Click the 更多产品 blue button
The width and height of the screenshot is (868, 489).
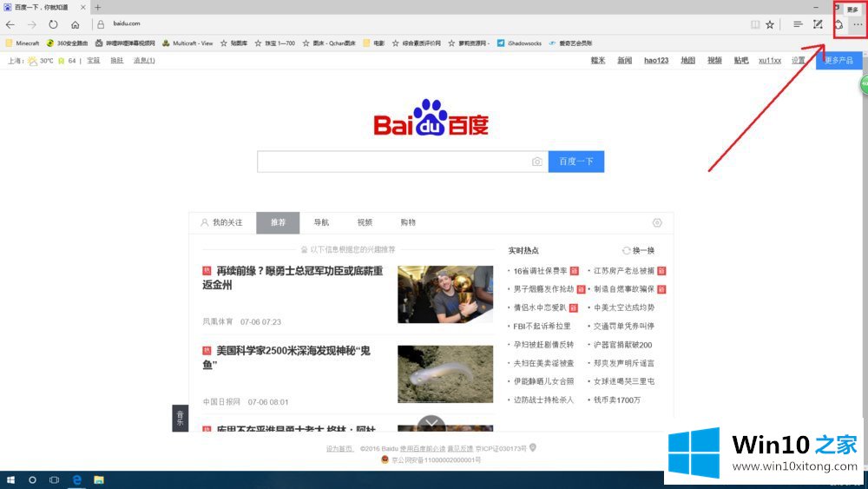pyautogui.click(x=838, y=60)
